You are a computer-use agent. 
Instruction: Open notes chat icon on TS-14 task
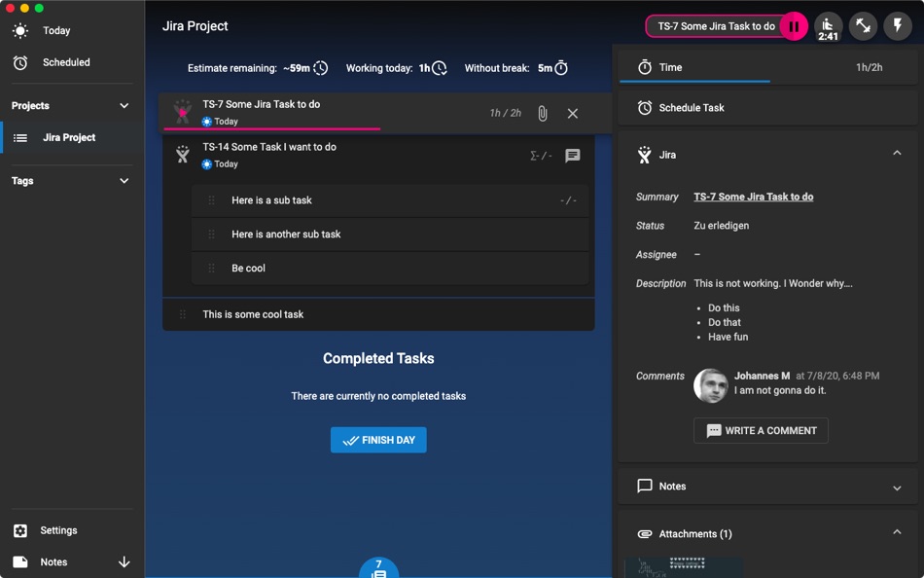coord(572,156)
